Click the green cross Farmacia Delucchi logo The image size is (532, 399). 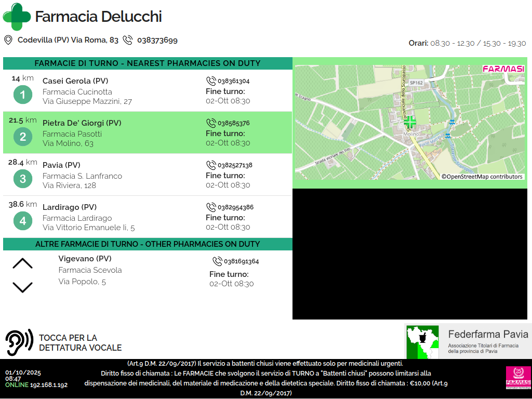17,17
